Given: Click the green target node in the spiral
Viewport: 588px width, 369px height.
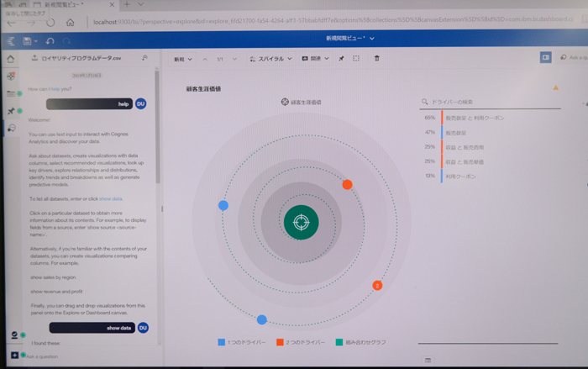Looking at the screenshot, I should point(301,223).
